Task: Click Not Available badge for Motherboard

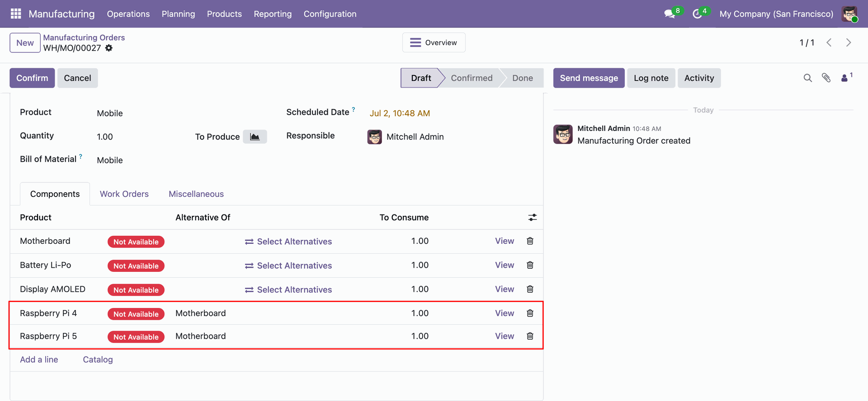Action: [x=136, y=242]
